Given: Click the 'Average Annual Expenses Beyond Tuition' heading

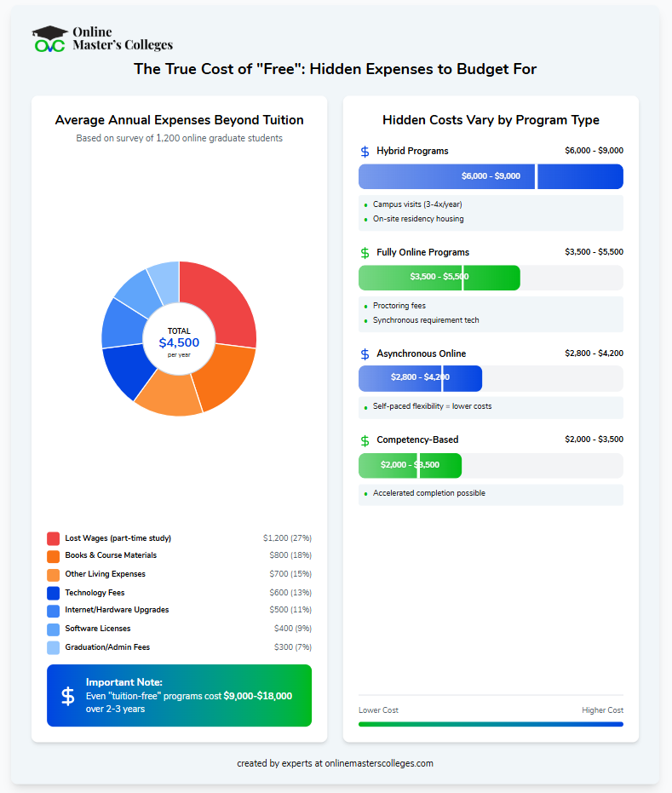Looking at the screenshot, I should point(179,120).
